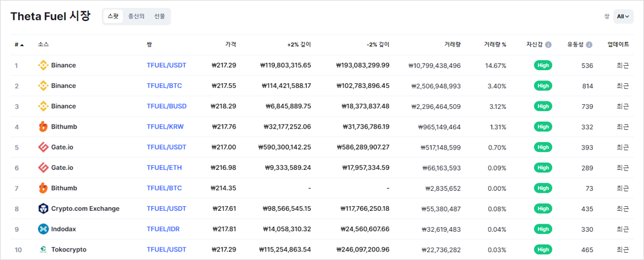Click High badge in Tokocrypto row
Viewport: 644px width, 260px height.
pyautogui.click(x=543, y=249)
